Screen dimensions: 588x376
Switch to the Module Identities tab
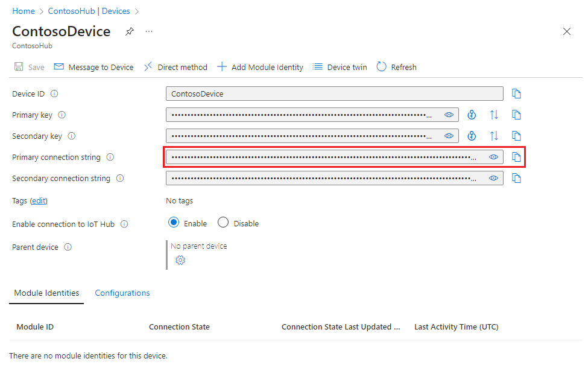[46, 293]
